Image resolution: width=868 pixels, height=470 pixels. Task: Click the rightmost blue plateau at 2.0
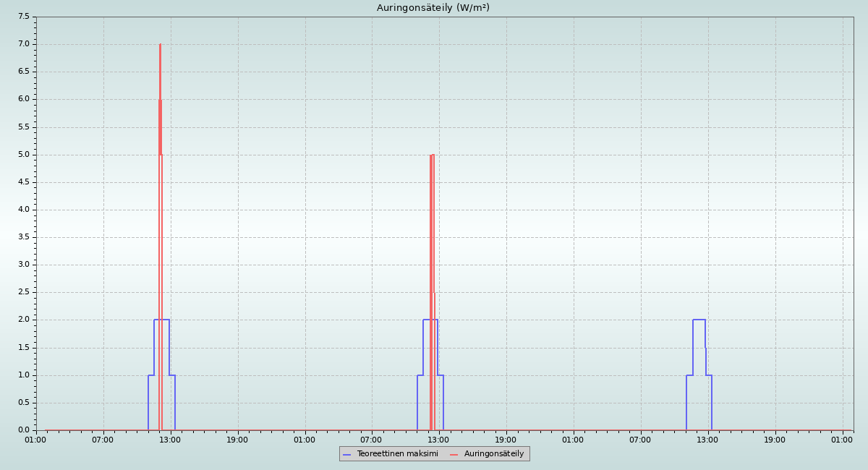click(x=699, y=320)
